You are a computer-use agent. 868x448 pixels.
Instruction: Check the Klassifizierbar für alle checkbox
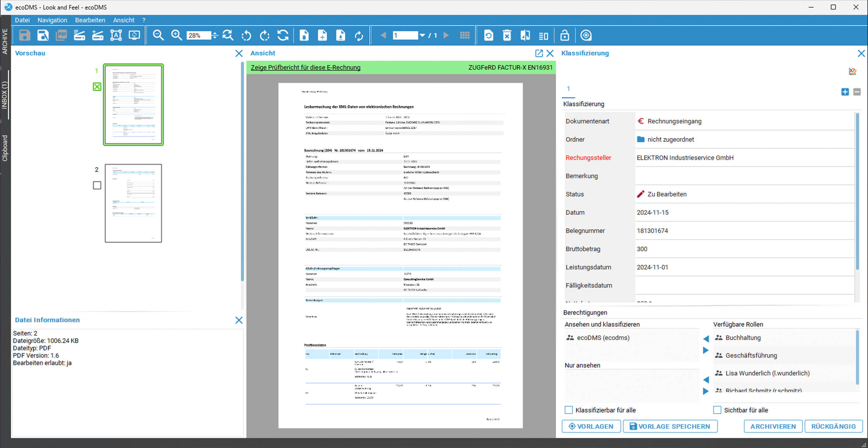(568, 410)
